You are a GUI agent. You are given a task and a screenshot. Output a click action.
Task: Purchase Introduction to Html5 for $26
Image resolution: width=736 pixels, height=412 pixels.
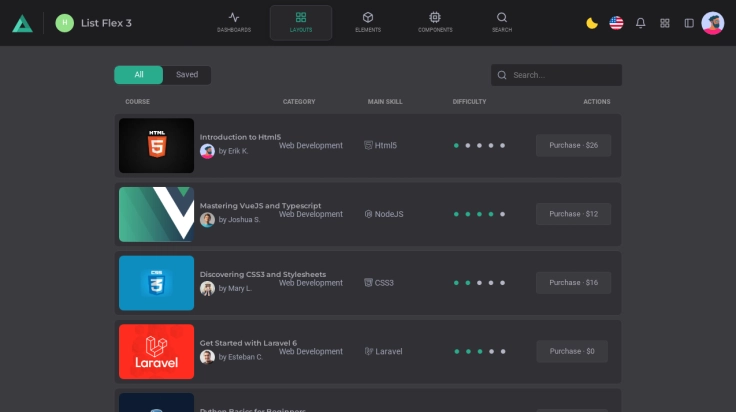pos(573,145)
